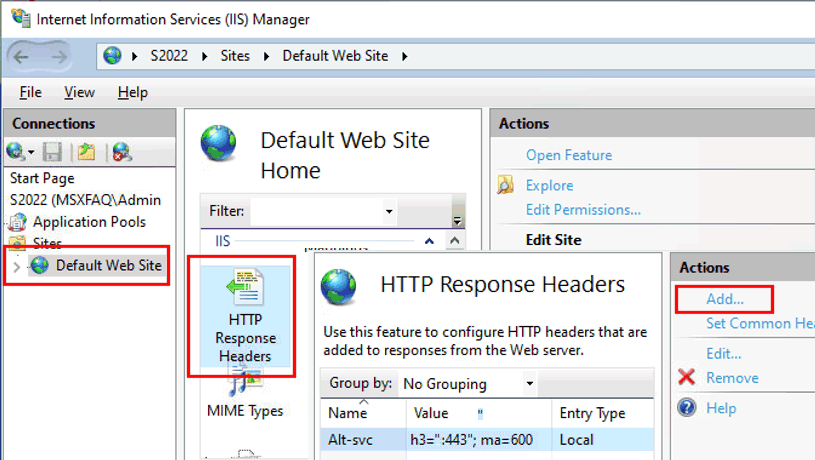Click the Value column header
815x460 pixels.
[479, 413]
